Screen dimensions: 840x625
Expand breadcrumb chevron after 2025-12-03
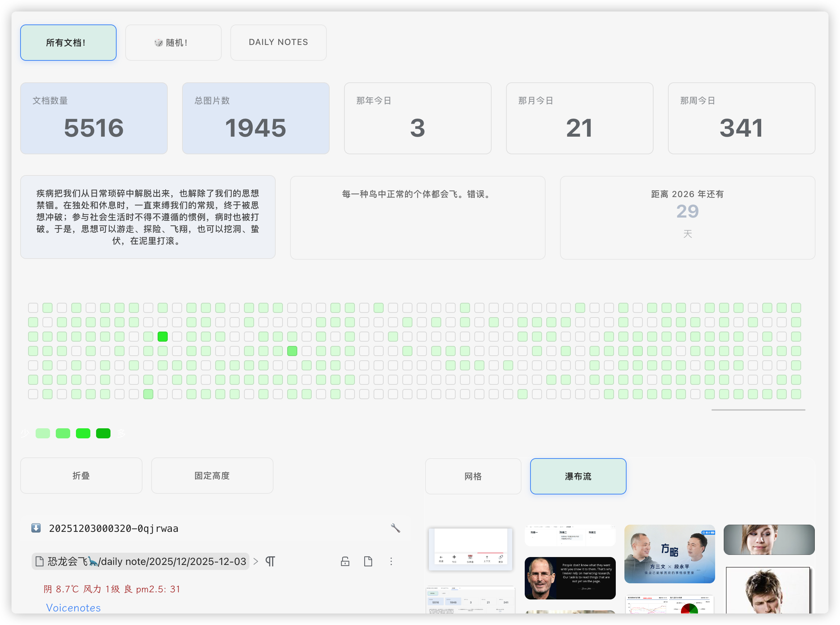click(256, 561)
